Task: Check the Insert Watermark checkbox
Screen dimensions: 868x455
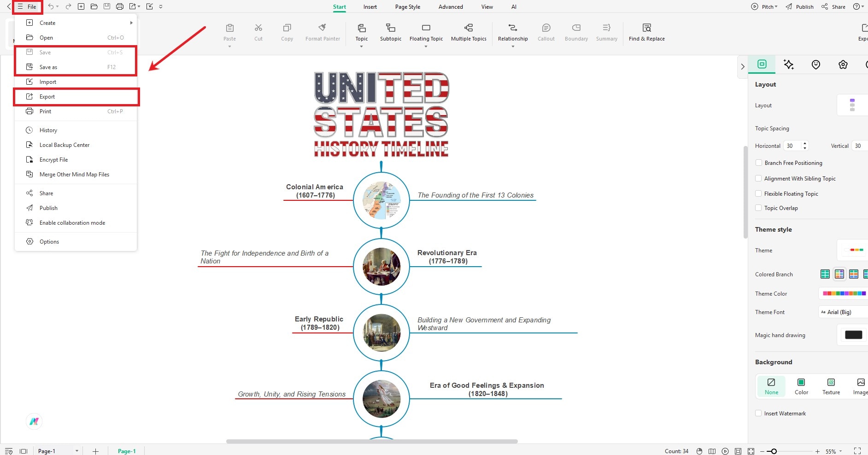Action: [758, 413]
